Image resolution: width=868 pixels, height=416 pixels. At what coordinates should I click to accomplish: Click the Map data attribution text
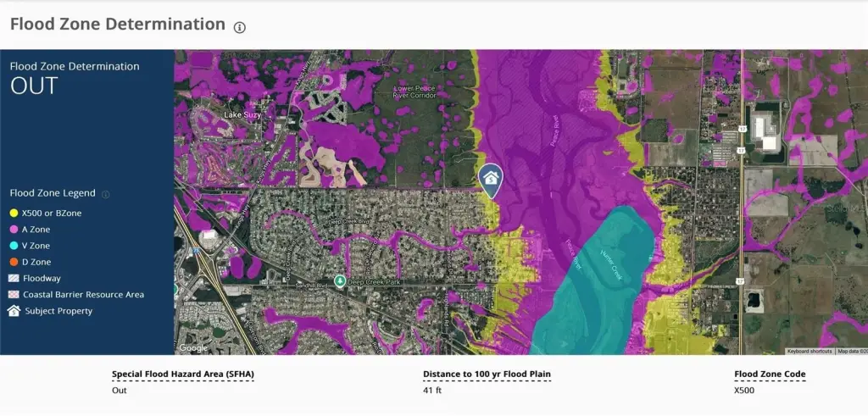pyautogui.click(x=851, y=351)
